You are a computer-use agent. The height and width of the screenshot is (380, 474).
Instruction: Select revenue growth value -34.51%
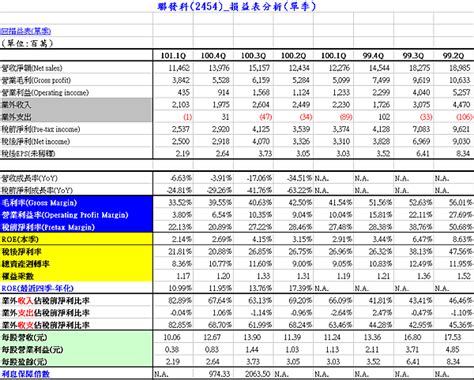pyautogui.click(x=300, y=178)
